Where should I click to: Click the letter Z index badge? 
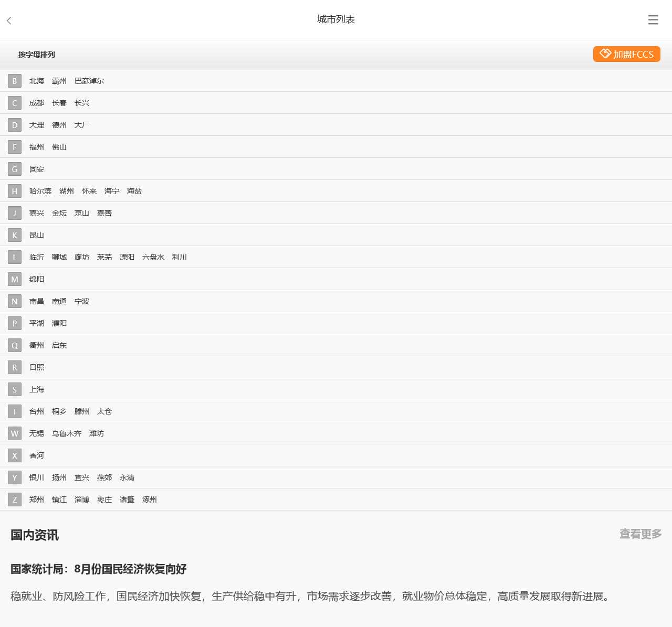point(15,500)
